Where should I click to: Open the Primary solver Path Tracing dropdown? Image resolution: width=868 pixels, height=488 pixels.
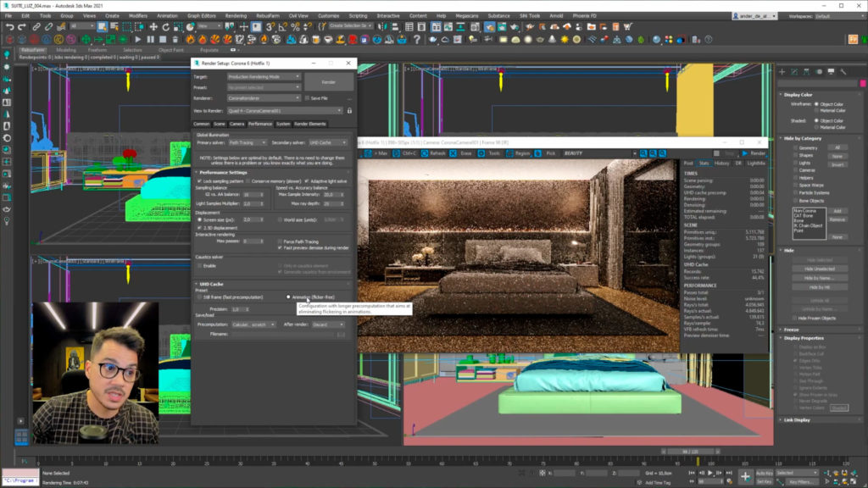pyautogui.click(x=248, y=142)
